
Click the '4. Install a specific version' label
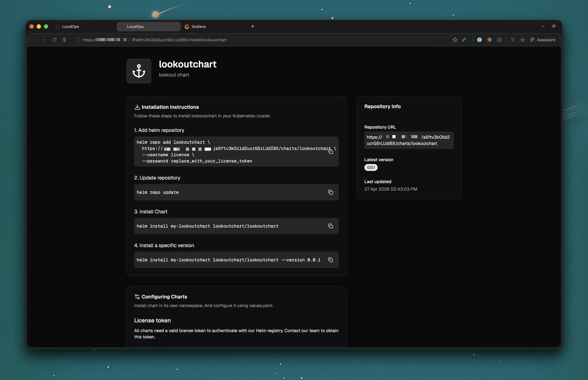[x=164, y=246]
